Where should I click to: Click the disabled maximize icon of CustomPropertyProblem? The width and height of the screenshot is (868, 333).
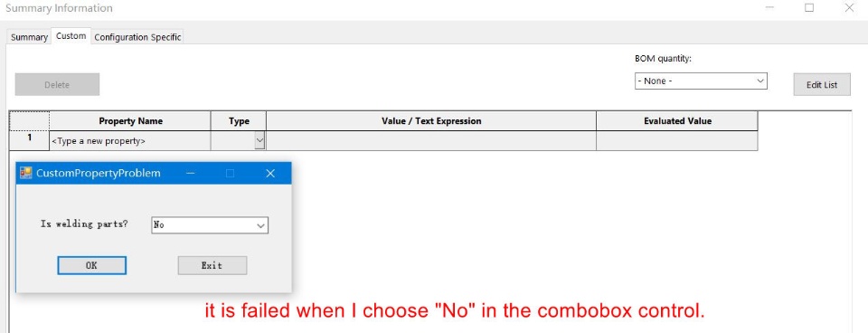231,174
